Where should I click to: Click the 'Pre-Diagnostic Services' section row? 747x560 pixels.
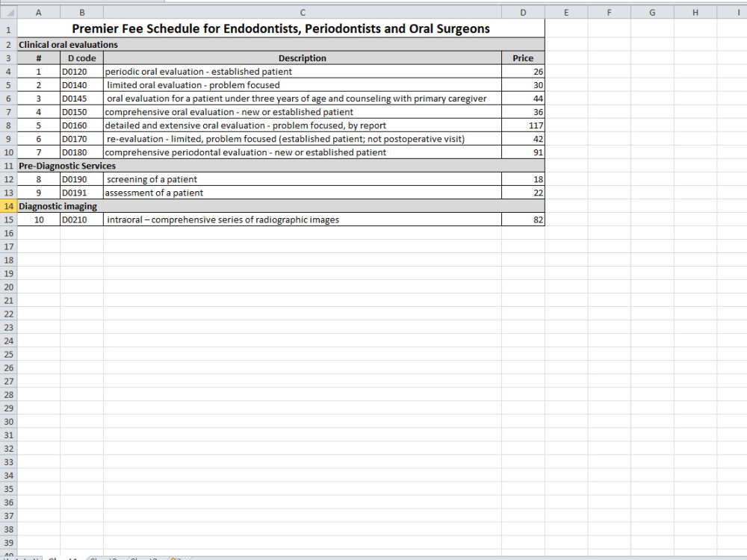point(281,166)
